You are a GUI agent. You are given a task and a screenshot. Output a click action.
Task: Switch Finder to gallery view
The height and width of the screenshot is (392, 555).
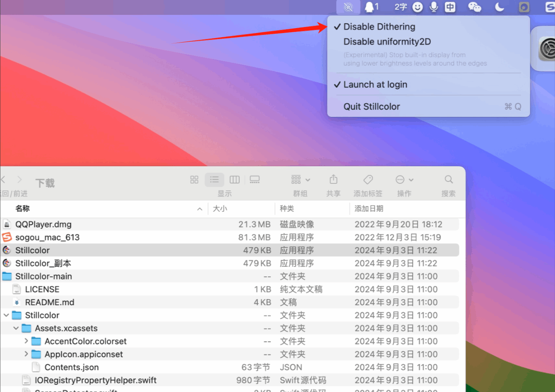coord(255,180)
